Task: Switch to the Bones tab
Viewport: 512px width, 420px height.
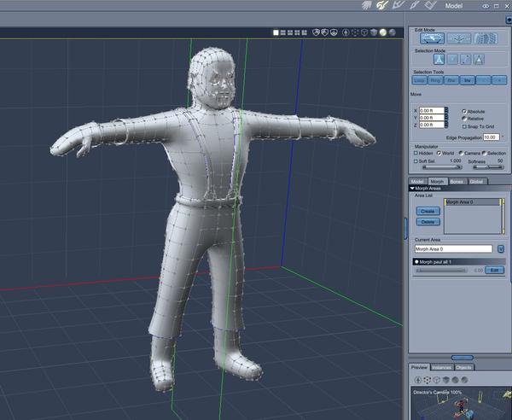Action: click(457, 181)
